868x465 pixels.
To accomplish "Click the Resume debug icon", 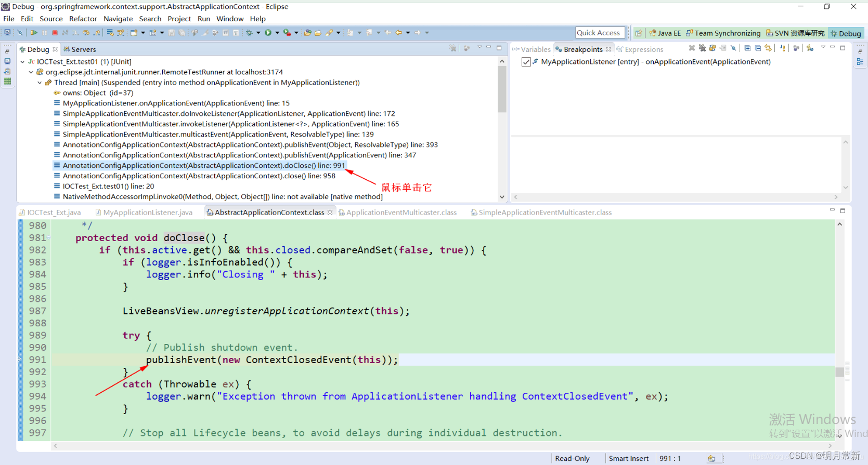I will point(34,33).
